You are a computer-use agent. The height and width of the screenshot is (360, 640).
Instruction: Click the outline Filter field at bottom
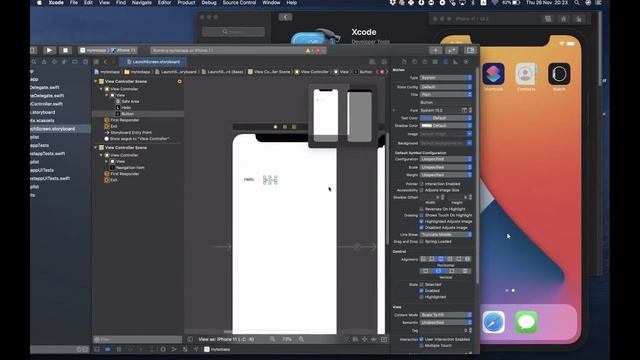click(138, 339)
